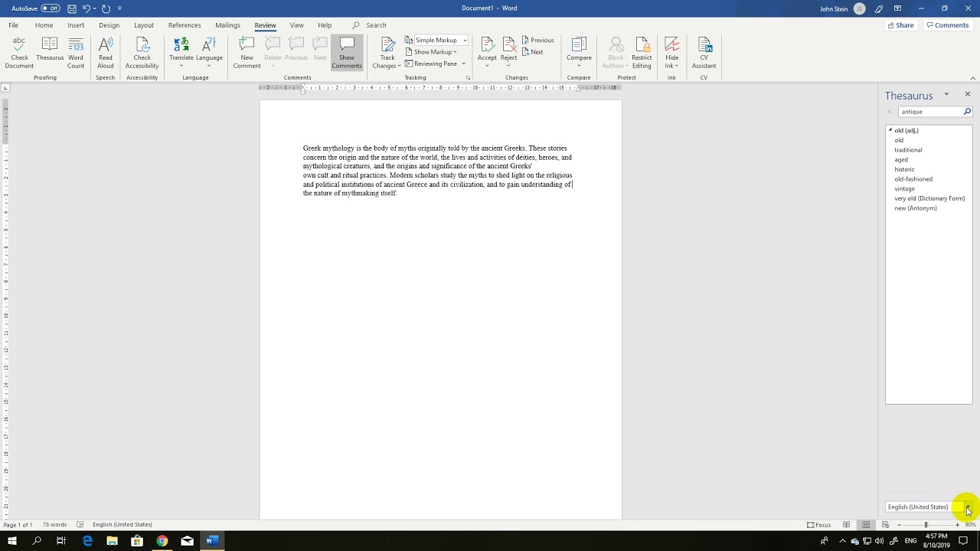Switch to the Mailings tab
Viewport: 980px width, 551px height.
[227, 25]
